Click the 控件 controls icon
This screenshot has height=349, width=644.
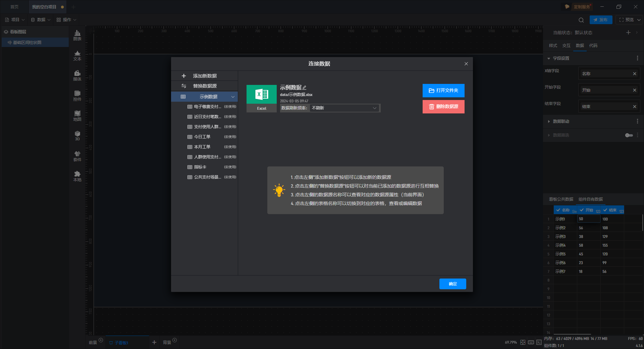[x=77, y=96]
